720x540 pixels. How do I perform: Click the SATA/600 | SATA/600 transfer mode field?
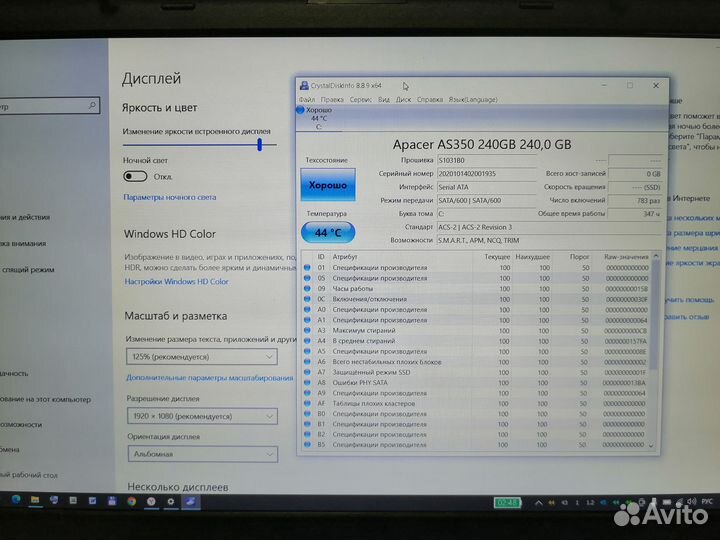[x=486, y=200]
